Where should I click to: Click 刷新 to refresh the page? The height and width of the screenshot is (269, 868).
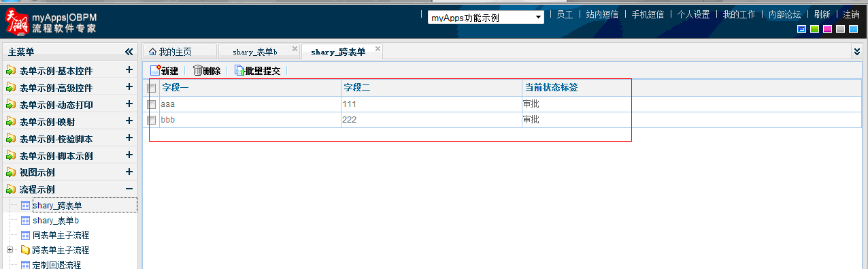822,14
